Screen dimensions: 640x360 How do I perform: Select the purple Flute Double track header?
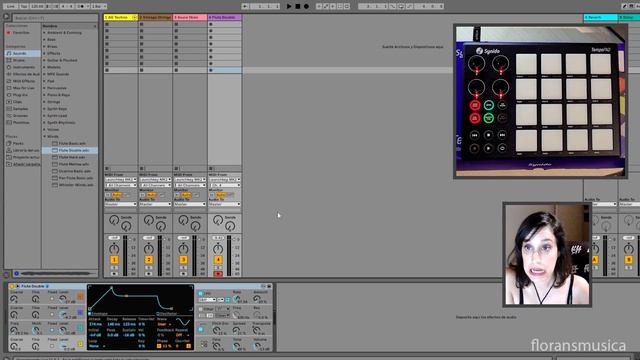[224, 18]
